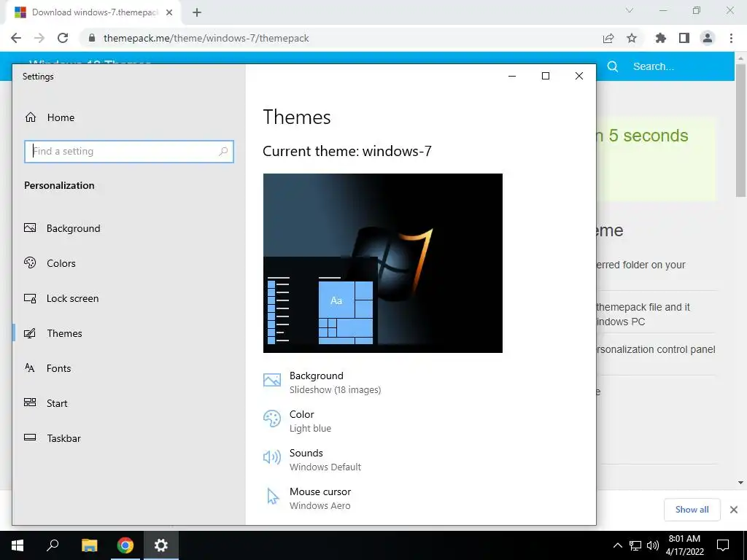Open Chrome three-dot menu

point(731,38)
